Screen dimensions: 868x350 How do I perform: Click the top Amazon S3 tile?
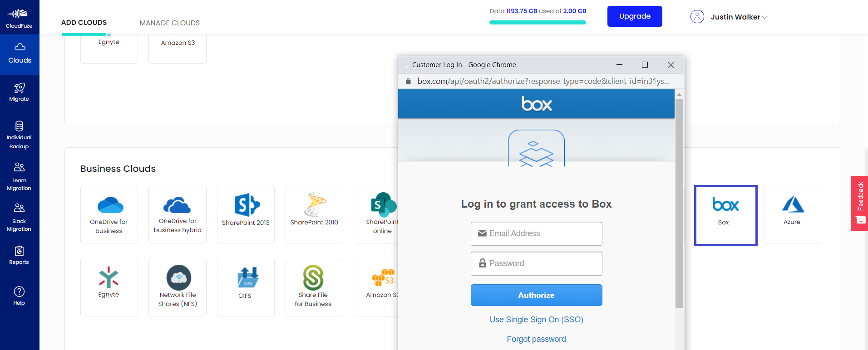coord(178,49)
